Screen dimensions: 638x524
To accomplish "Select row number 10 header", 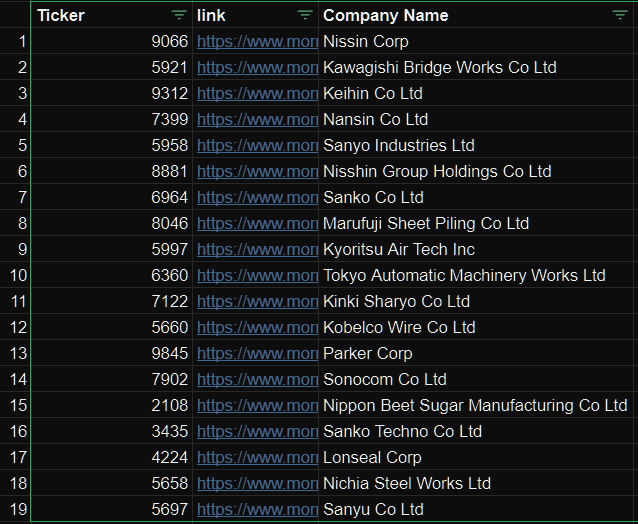I will tap(16, 275).
